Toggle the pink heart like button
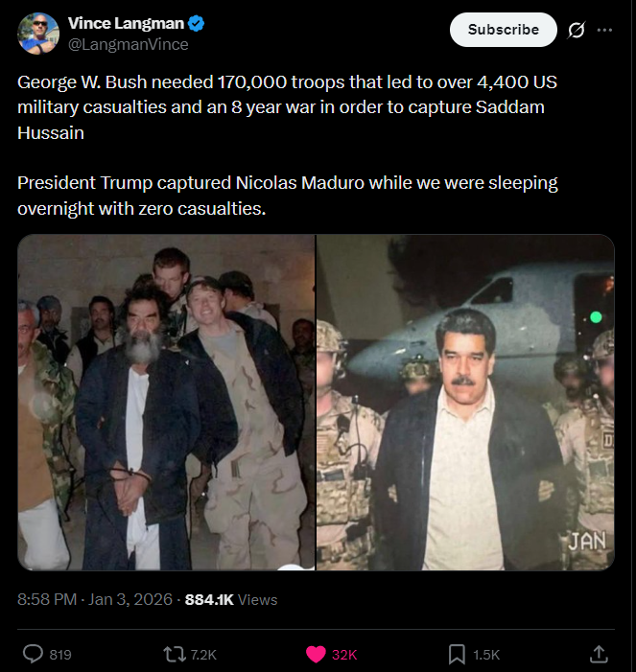The height and width of the screenshot is (672, 636). [x=316, y=654]
